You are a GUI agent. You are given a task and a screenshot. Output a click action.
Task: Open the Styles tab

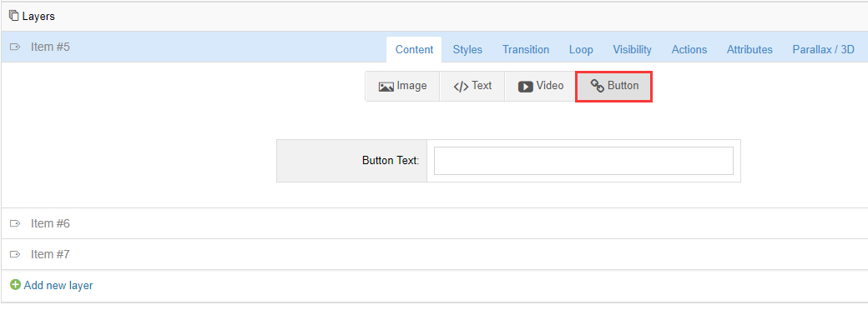[x=467, y=50]
